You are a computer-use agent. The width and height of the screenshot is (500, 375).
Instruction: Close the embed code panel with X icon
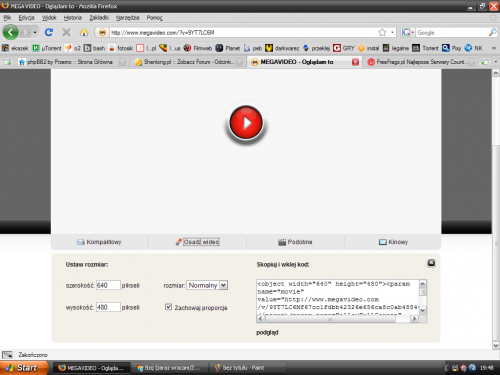[x=431, y=263]
